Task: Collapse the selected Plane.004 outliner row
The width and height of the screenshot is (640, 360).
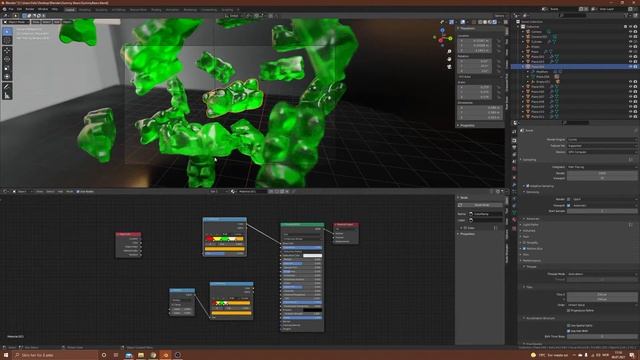Action: (x=523, y=67)
